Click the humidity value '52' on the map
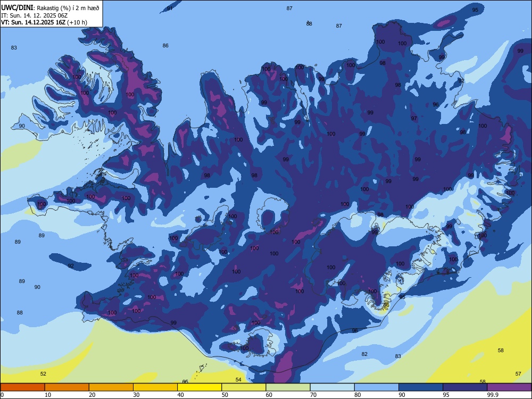Image resolution: width=532 pixels, height=399 pixels. (x=43, y=374)
